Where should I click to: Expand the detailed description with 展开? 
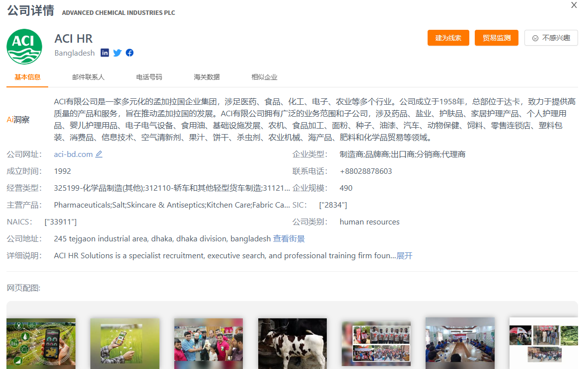[404, 256]
